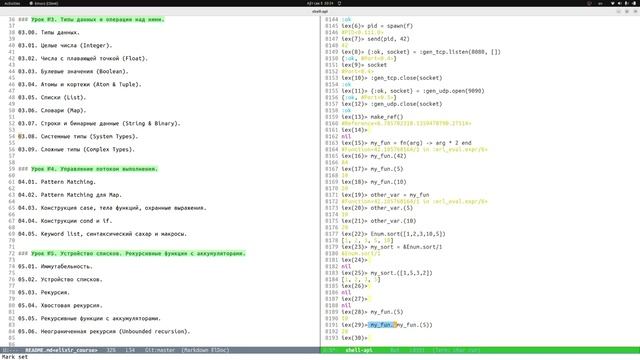Screen dimensions: 640x360
Task: Click line '03.01. Целые числа (Integer).'
Action: [x=65, y=45]
